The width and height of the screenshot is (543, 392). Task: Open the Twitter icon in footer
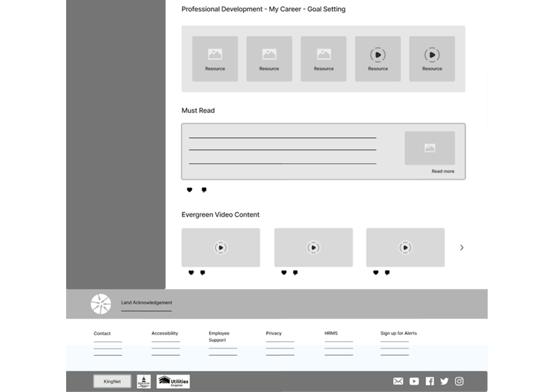click(444, 381)
